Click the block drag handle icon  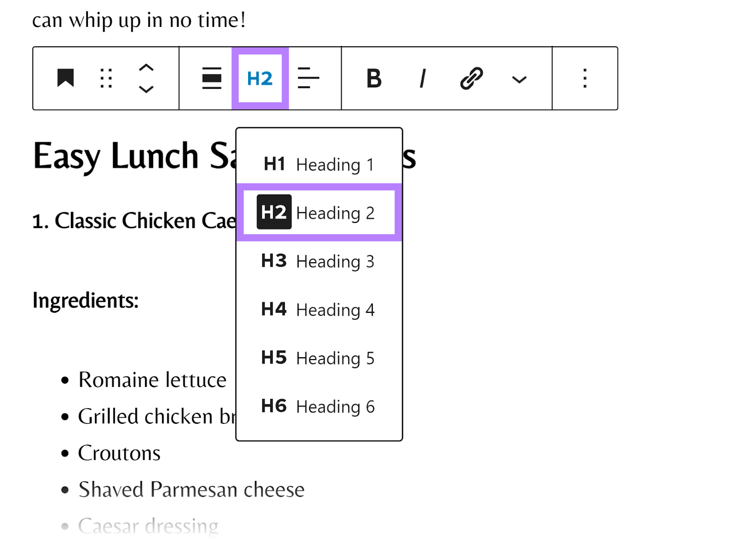click(105, 78)
